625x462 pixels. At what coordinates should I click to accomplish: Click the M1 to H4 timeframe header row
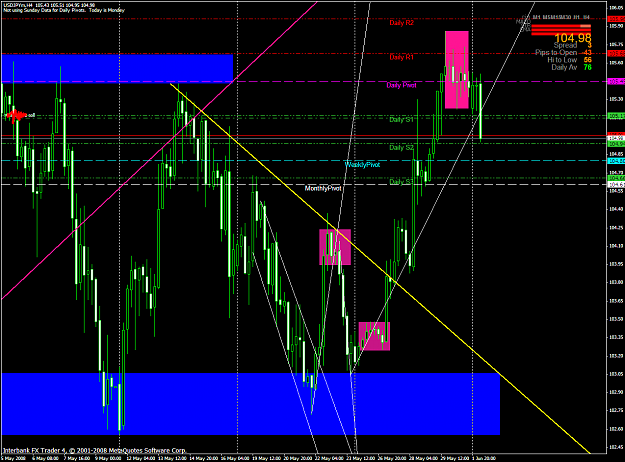pyautogui.click(x=560, y=17)
